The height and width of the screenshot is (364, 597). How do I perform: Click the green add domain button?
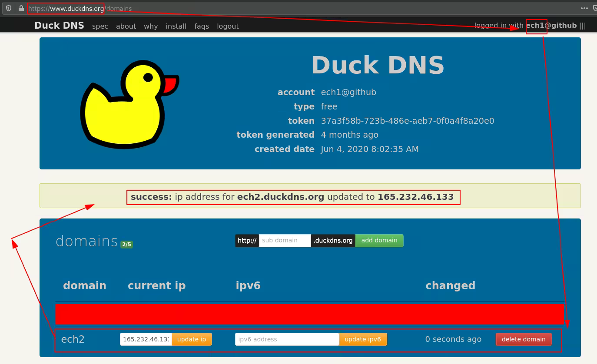point(379,240)
